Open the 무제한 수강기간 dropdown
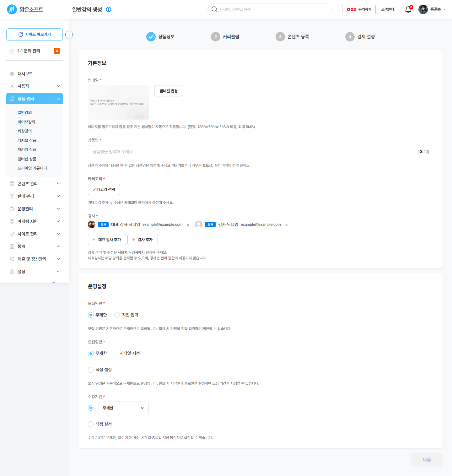Viewport: 452px width, 476px height. 124,408
